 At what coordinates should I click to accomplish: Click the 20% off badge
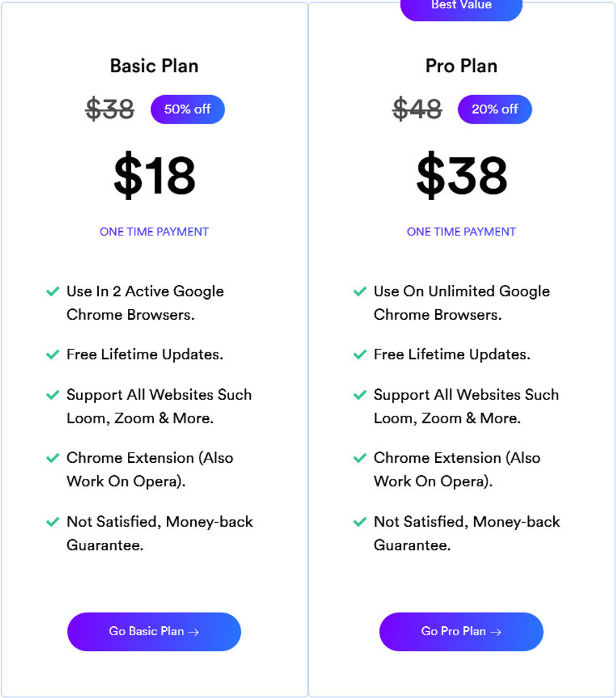pyautogui.click(x=495, y=110)
